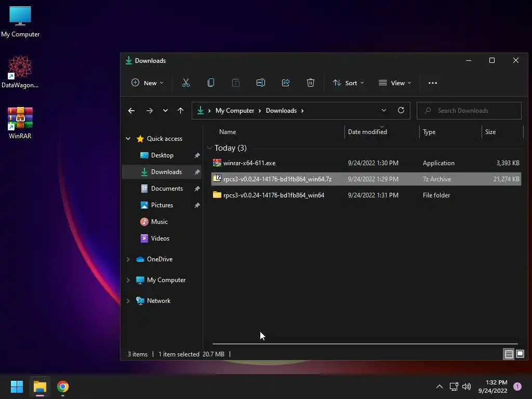Expand My Computer in the sidebar
Viewport: 532px width, 399px height.
128,280
